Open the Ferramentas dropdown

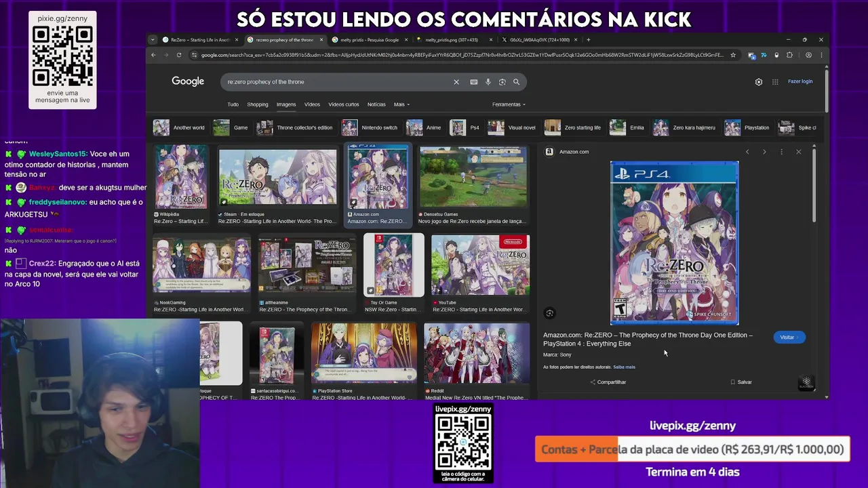point(509,104)
